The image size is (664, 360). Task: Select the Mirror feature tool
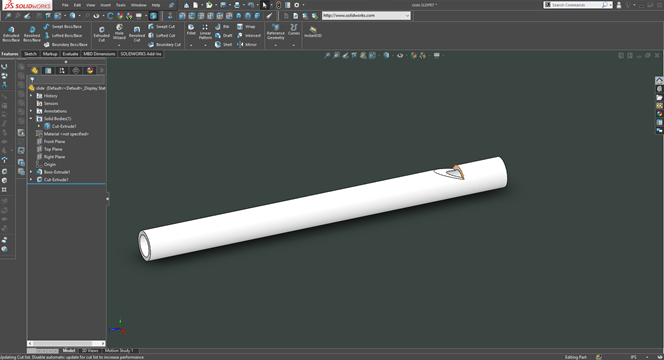coord(247,44)
